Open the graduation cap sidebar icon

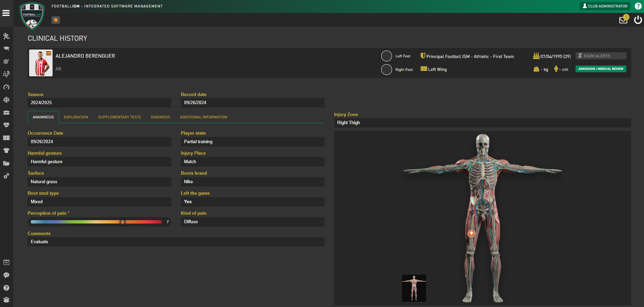[6, 49]
